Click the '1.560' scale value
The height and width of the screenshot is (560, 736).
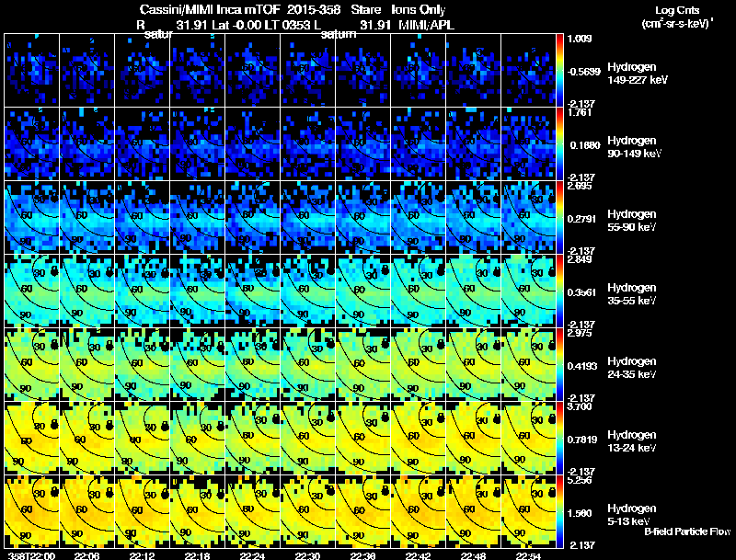pyautogui.click(x=580, y=513)
